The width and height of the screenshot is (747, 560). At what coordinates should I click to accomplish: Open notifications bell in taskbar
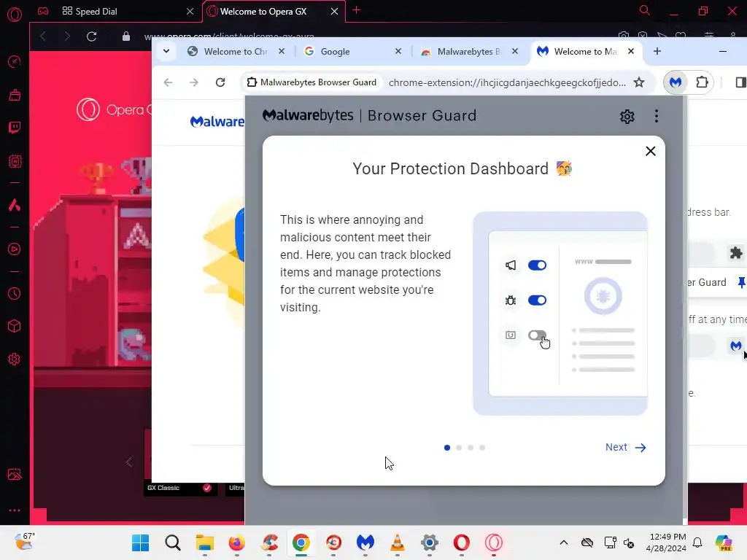697,542
